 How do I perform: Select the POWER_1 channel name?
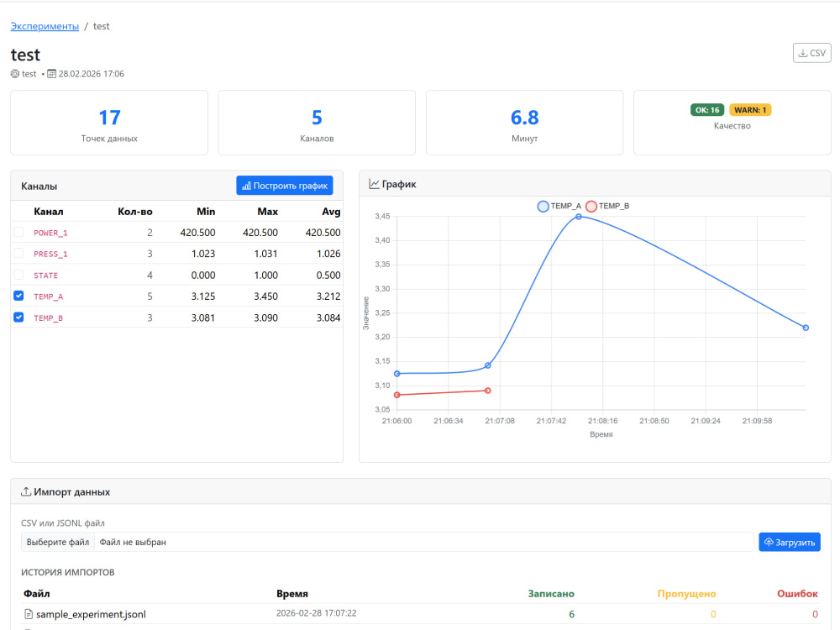[50, 233]
